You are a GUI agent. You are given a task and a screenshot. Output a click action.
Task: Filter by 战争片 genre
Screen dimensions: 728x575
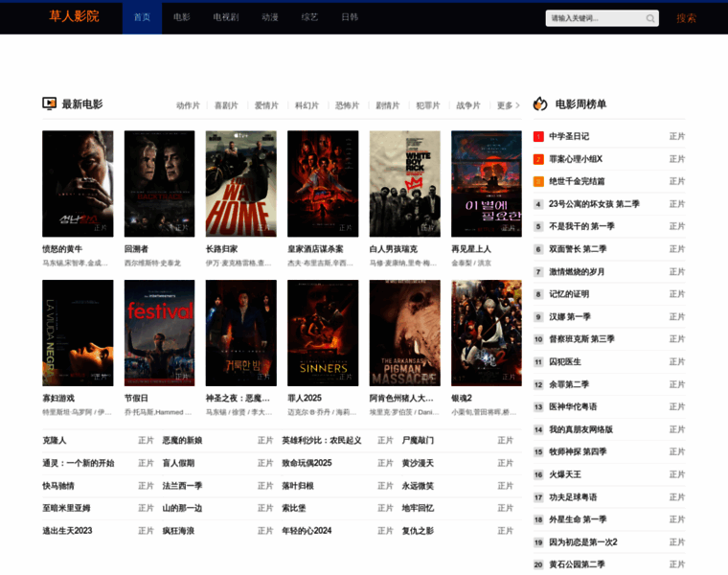[468, 105]
